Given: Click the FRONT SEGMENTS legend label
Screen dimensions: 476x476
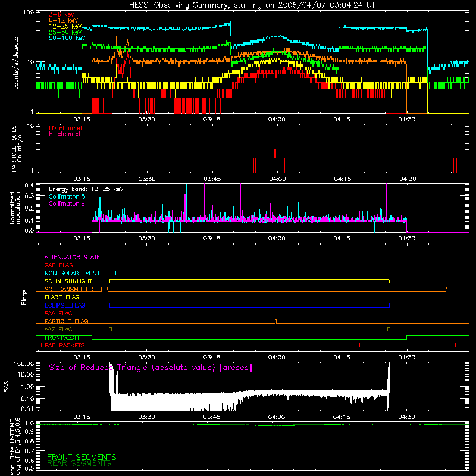Looking at the screenshot, I should [x=82, y=457].
